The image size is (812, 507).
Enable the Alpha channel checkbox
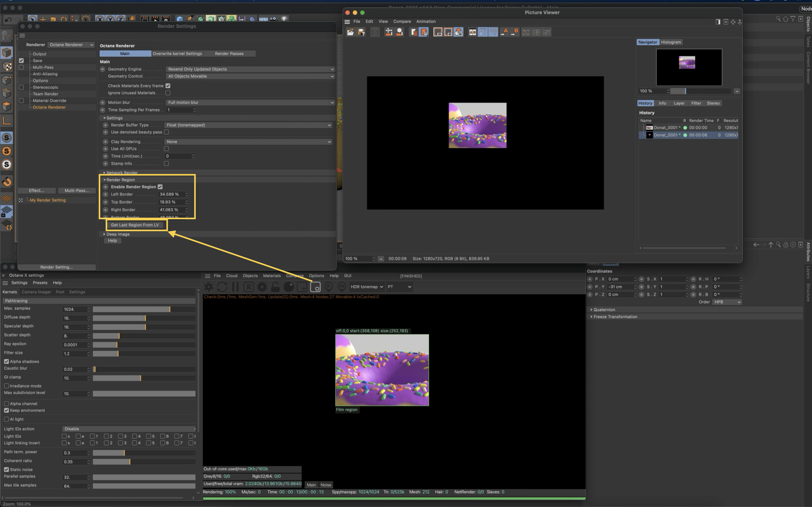tap(7, 404)
